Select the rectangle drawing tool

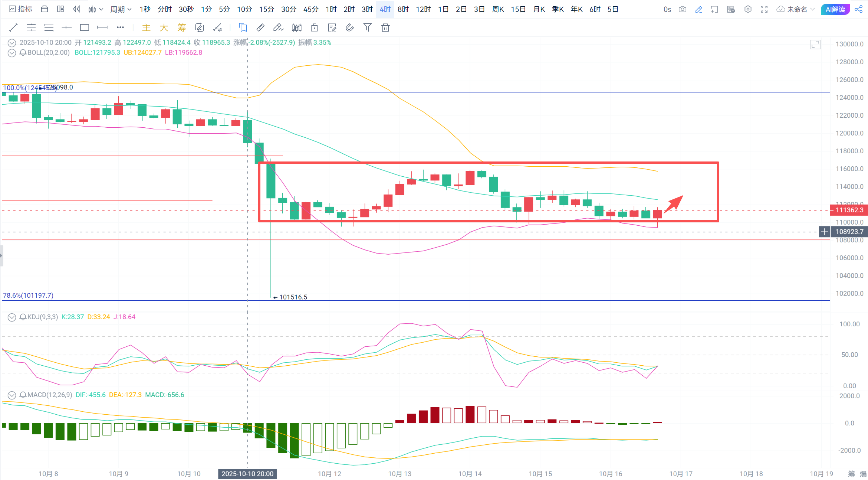click(x=85, y=27)
